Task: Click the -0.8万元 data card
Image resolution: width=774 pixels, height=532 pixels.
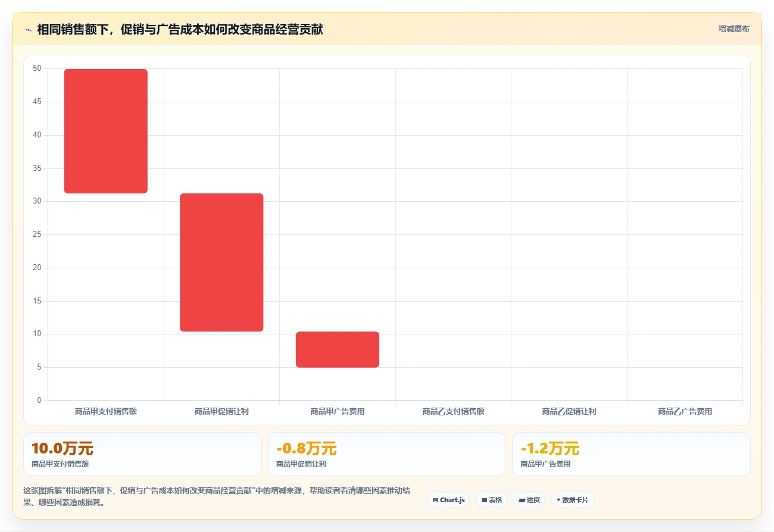Action: pyautogui.click(x=387, y=454)
